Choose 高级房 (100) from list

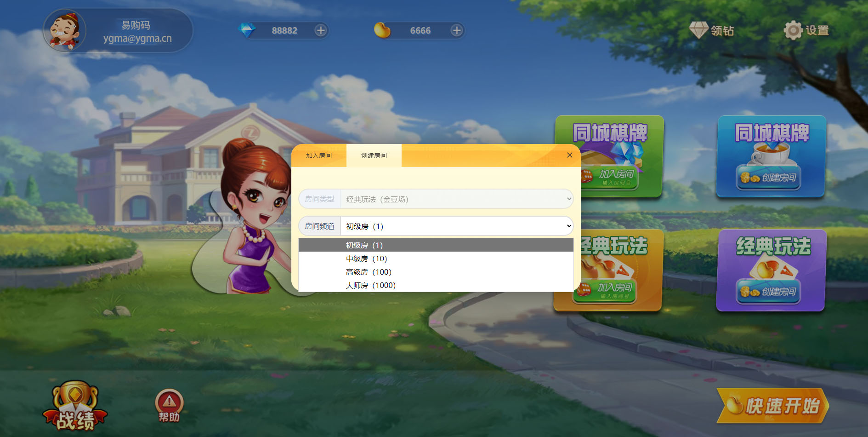(369, 272)
